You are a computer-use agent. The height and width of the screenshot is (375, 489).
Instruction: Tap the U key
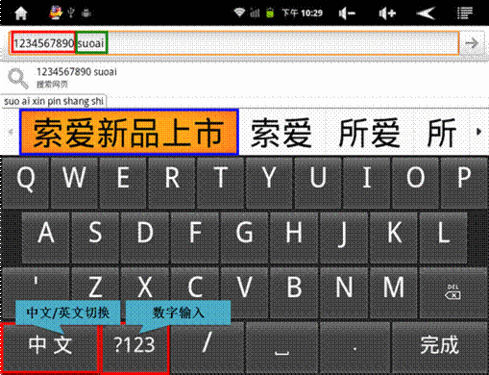click(x=318, y=183)
